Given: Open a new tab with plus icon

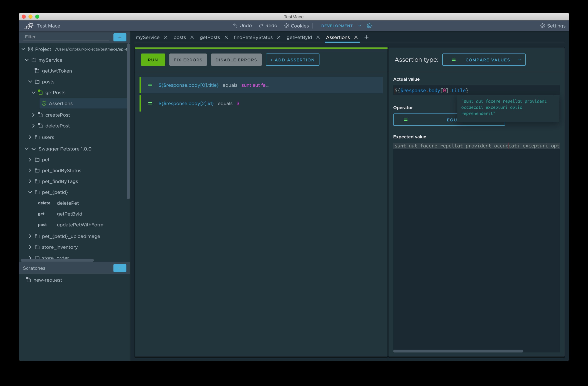Looking at the screenshot, I should pyautogui.click(x=366, y=37).
